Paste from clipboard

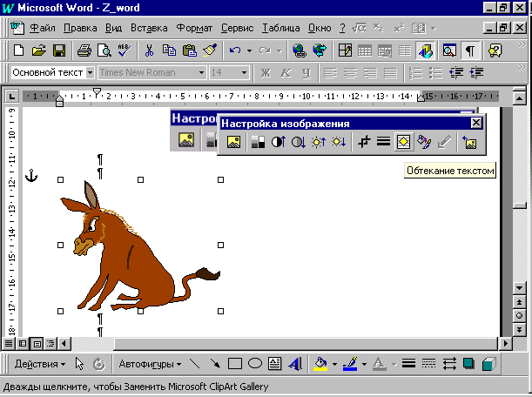[189, 50]
